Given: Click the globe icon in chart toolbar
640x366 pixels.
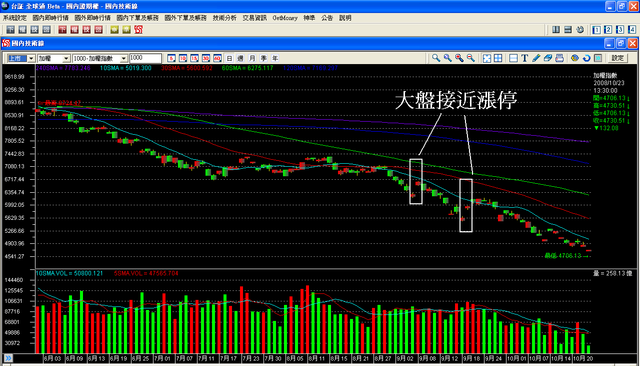Looking at the screenshot, I should tap(575, 58).
